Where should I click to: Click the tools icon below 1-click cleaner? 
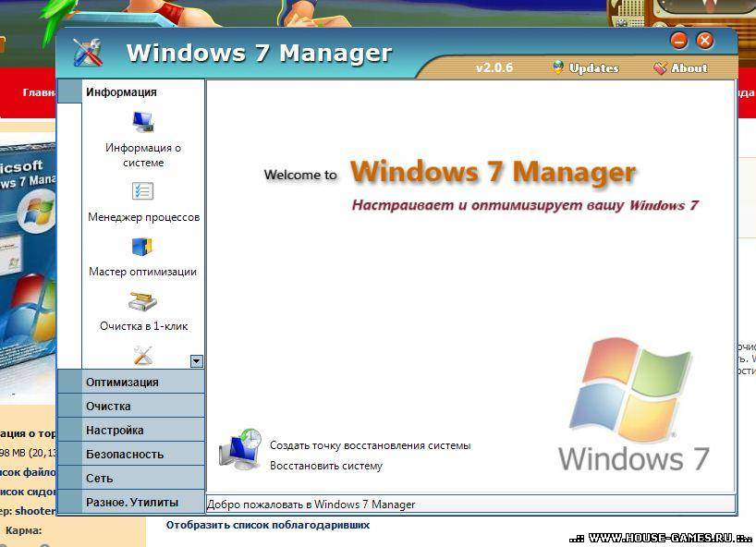(142, 355)
